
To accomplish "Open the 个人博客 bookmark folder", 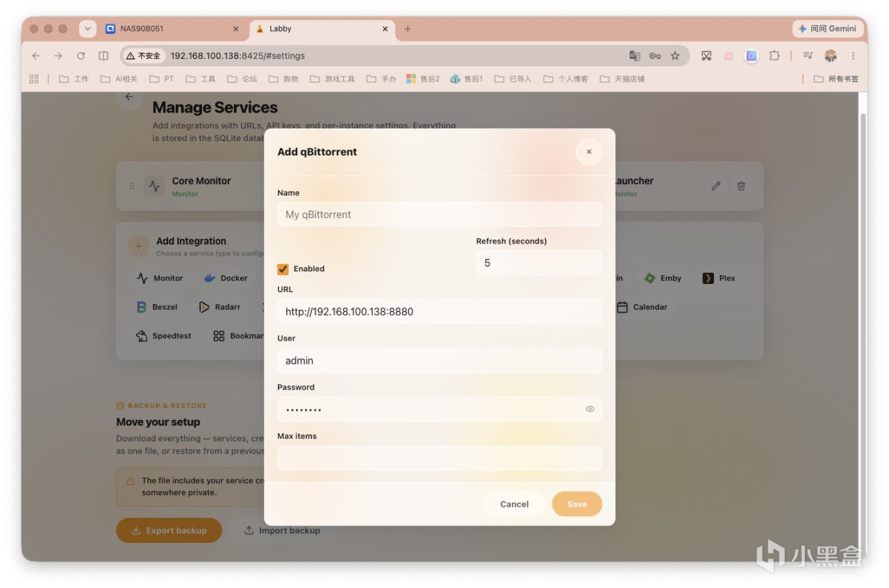I will pyautogui.click(x=565, y=78).
